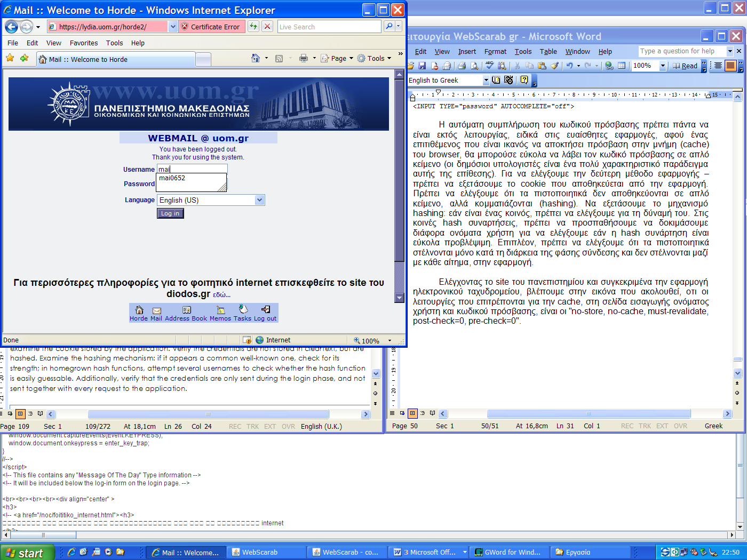Open Word's Table menu
This screenshot has width=747, height=560.
[x=548, y=51]
